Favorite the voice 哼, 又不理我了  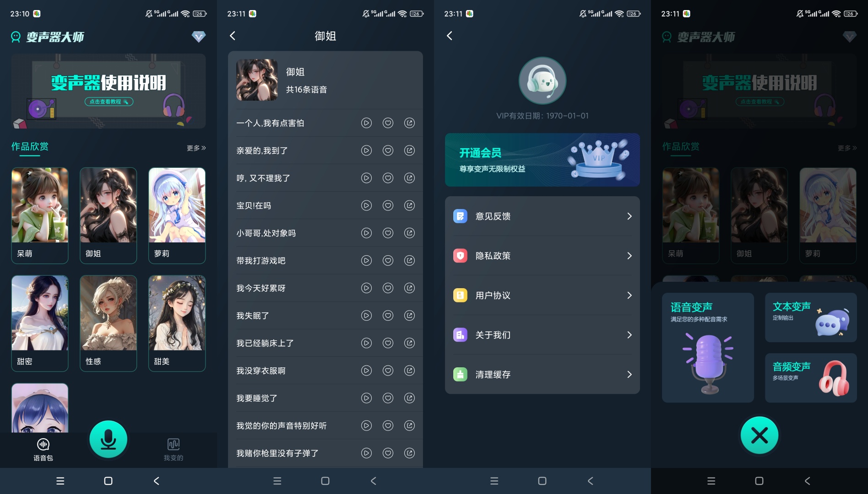pos(388,178)
